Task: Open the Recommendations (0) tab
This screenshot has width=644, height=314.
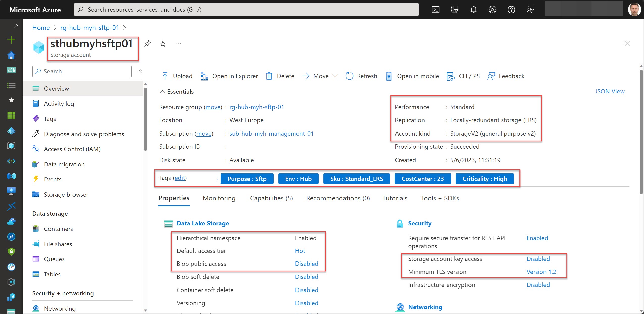Action: point(338,198)
